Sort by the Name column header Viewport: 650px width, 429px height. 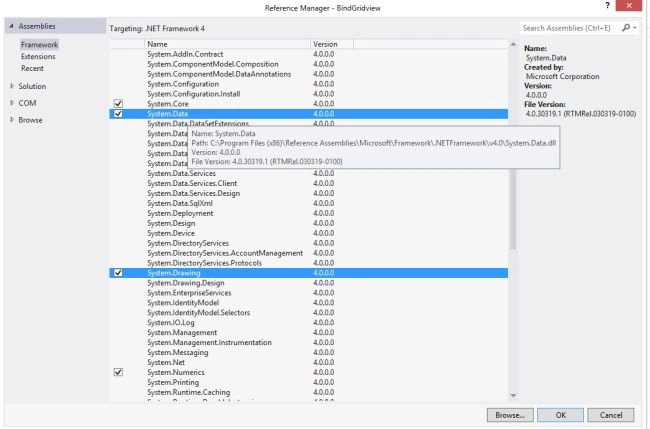pyautogui.click(x=227, y=44)
